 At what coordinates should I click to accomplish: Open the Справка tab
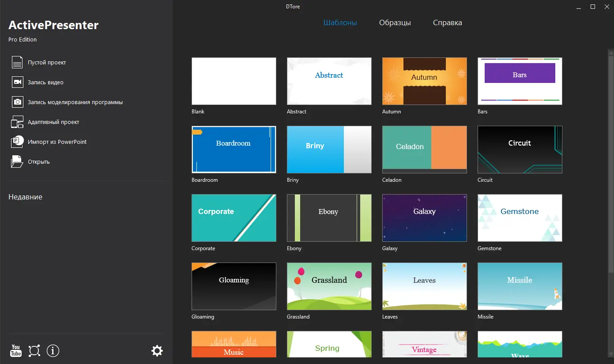(448, 23)
